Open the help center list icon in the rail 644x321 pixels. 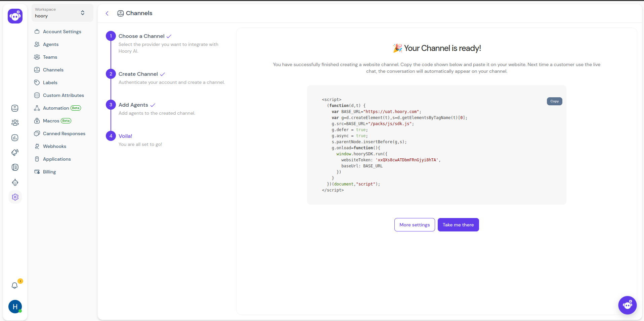15,167
